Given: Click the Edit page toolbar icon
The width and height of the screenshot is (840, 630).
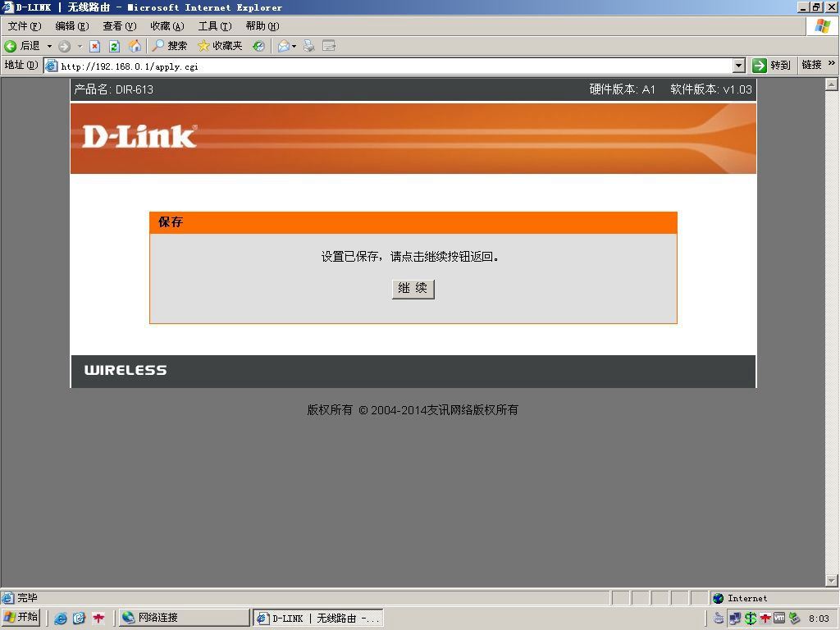Looking at the screenshot, I should click(x=329, y=46).
